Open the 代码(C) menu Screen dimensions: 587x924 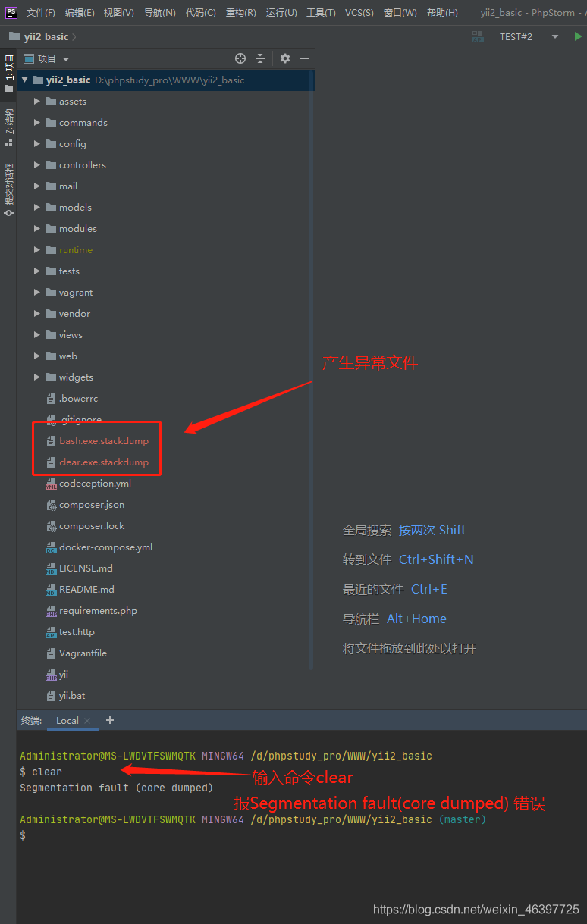pyautogui.click(x=200, y=13)
